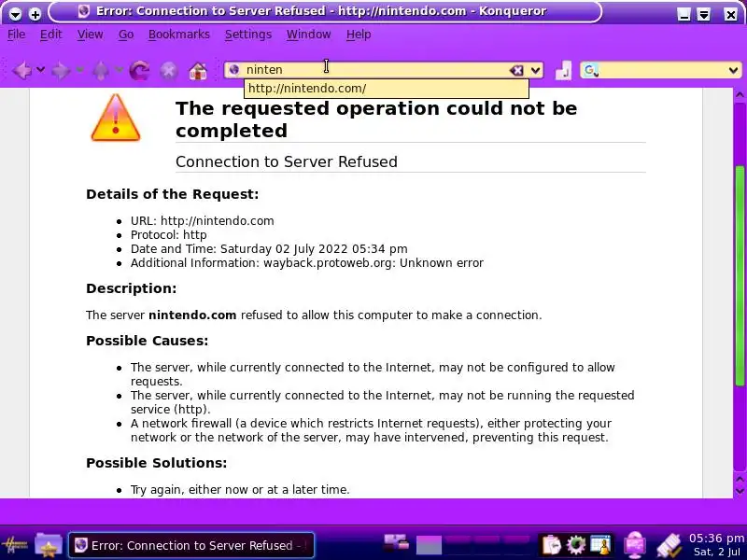The image size is (747, 560).
Task: Click the bottom scroll down arrow
Action: [x=740, y=491]
